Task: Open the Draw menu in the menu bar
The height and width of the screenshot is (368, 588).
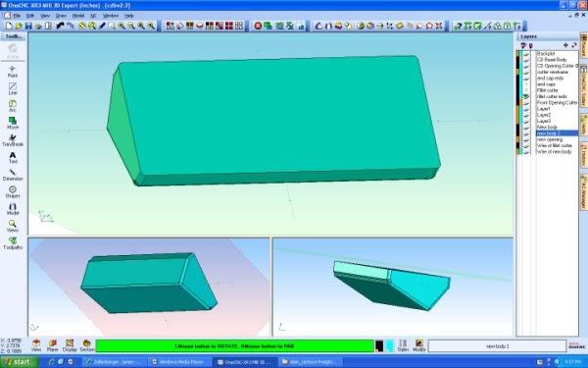Action: coord(61,16)
